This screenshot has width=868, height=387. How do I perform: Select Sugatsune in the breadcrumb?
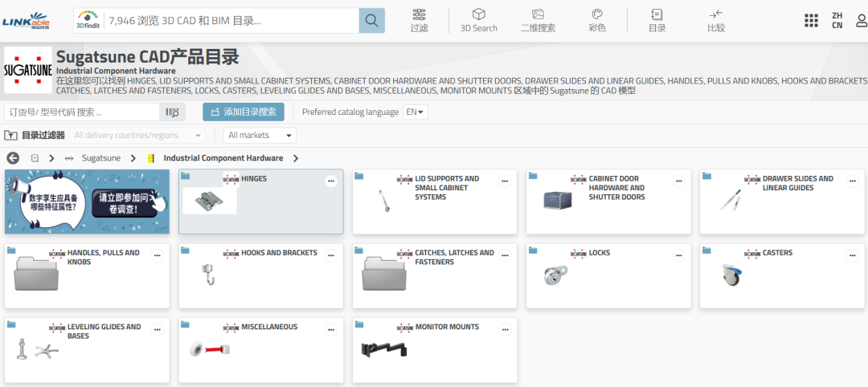tap(100, 158)
